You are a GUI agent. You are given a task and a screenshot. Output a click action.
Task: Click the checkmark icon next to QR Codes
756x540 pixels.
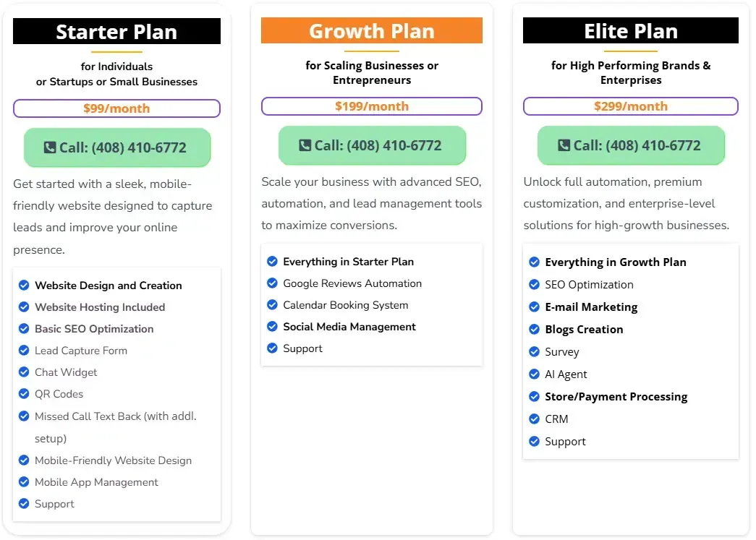[x=24, y=393]
